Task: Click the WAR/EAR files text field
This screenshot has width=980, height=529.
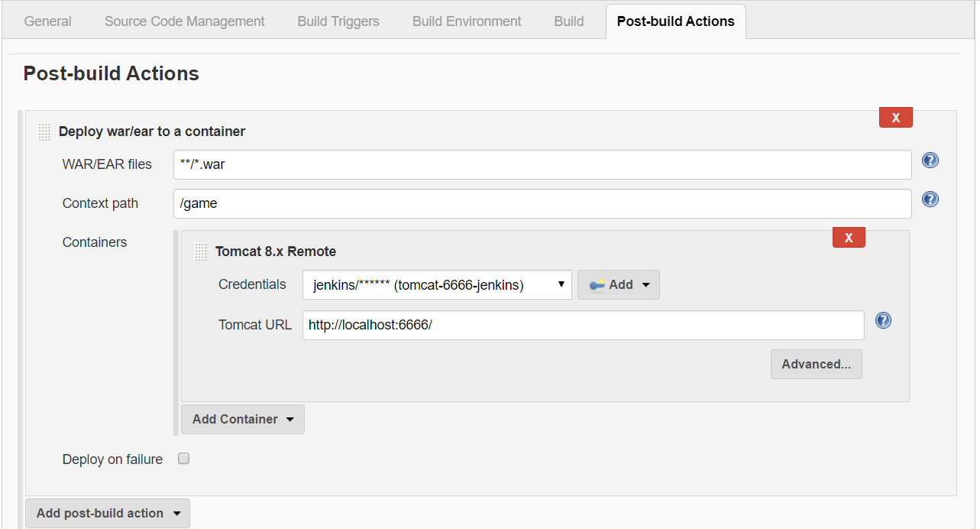Action: click(542, 164)
